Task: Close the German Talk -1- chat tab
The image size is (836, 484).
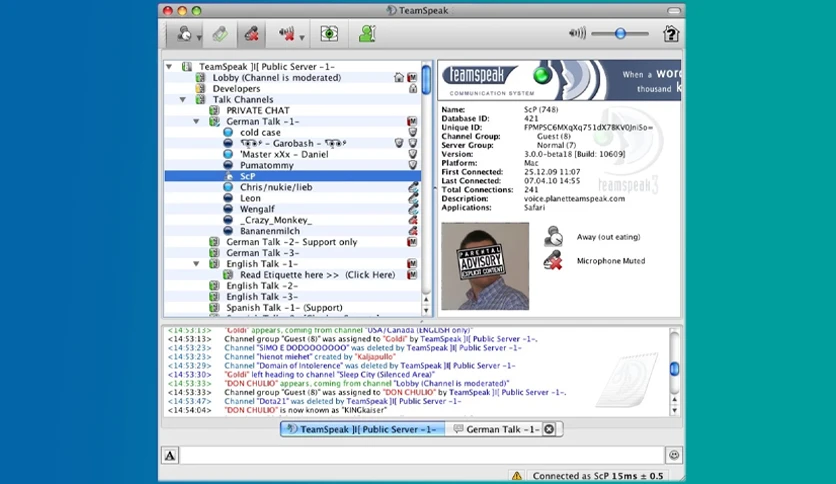Action: pyautogui.click(x=549, y=429)
